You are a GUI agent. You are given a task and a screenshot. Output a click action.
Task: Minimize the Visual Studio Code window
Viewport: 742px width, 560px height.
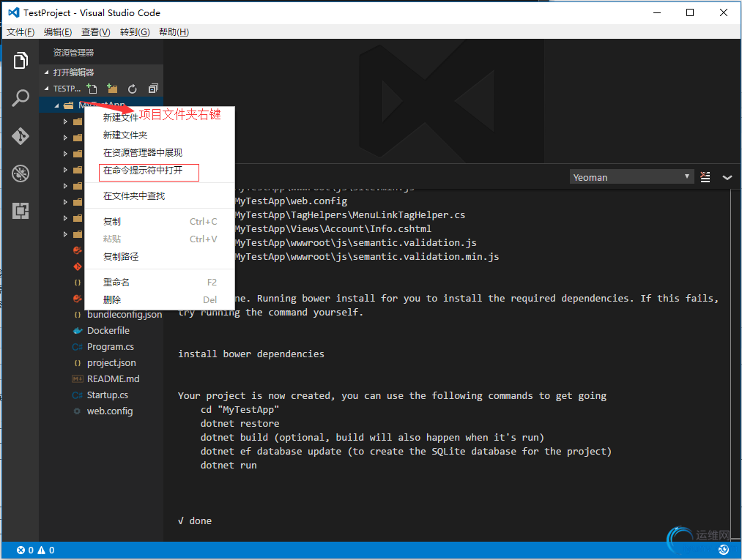657,12
